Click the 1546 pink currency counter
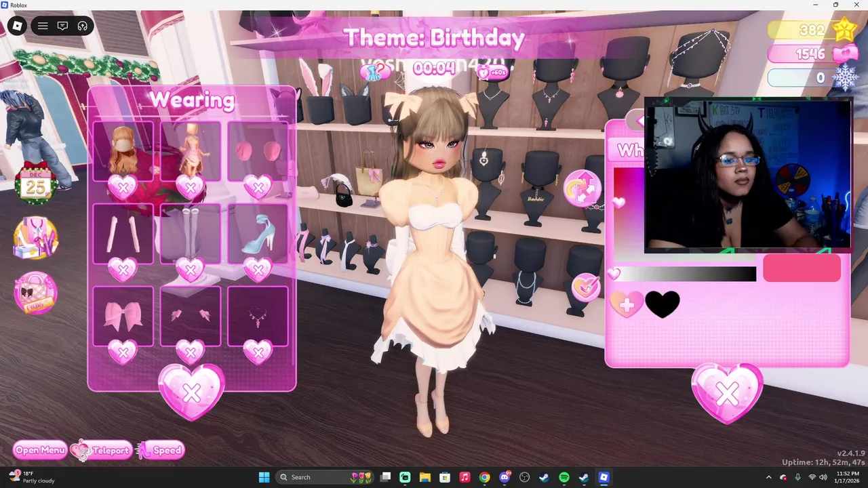 812,54
